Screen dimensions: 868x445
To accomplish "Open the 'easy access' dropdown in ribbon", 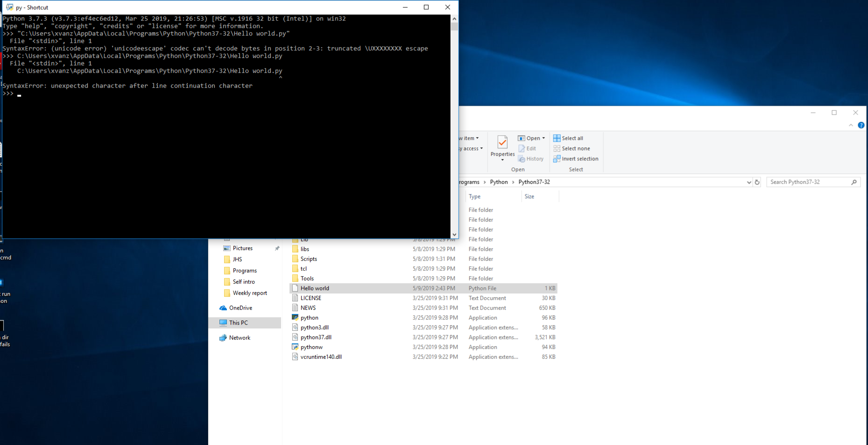I will pos(481,148).
